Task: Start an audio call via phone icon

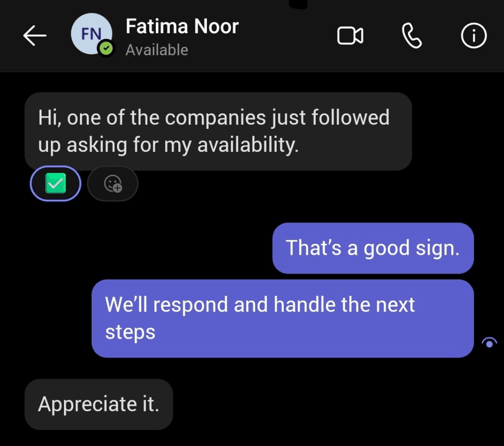Action: 412,36
